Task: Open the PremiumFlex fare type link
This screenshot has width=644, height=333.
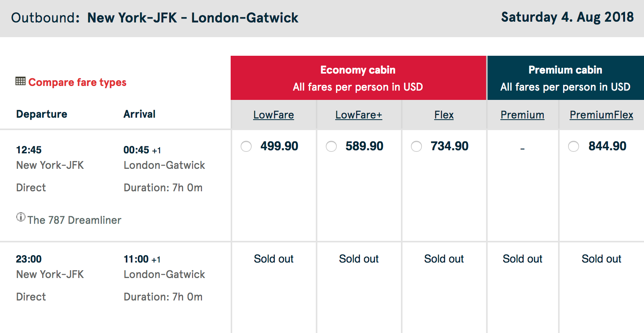Action: [601, 115]
